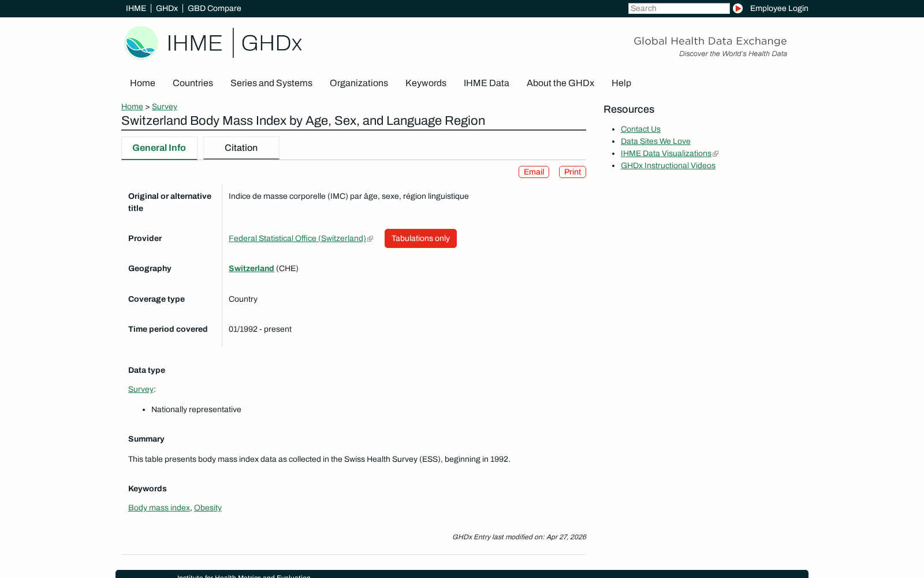Screen dimensions: 924x578
Task: Click the French title 'Indice de masse corporelle'
Action: coord(349,196)
